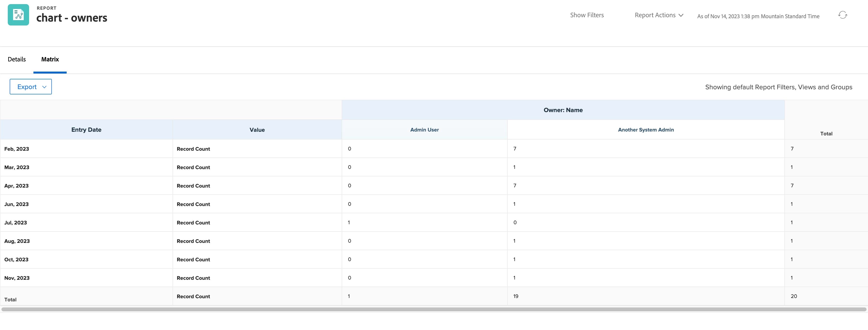Click the Jul, 2023 row label
The image size is (868, 330).
click(16, 223)
